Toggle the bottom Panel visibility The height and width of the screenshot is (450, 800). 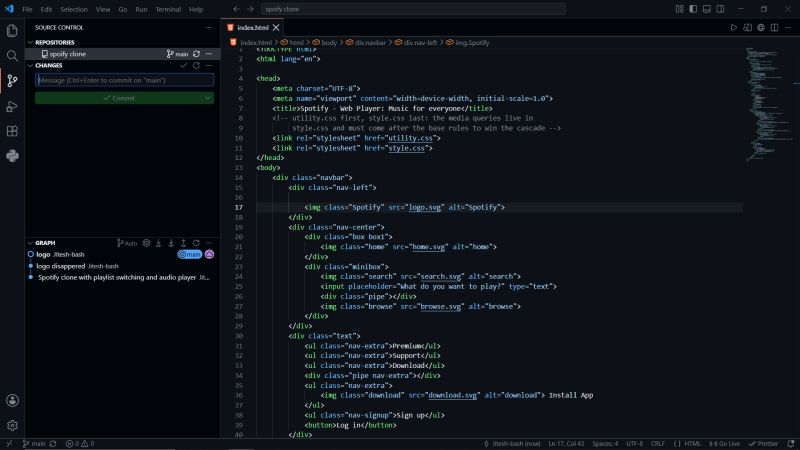(707, 9)
